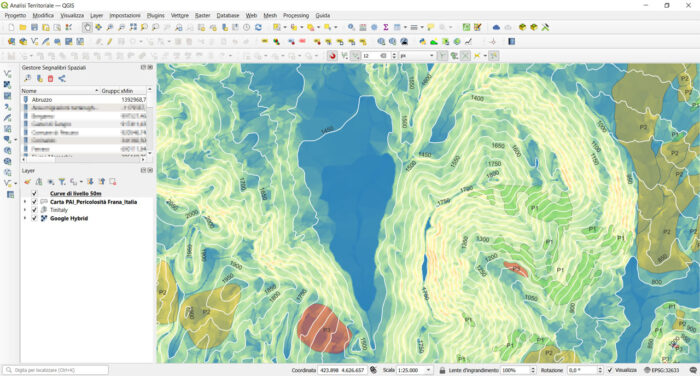Open the Plugins menu
Screen dimensions: 700x376
point(156,16)
